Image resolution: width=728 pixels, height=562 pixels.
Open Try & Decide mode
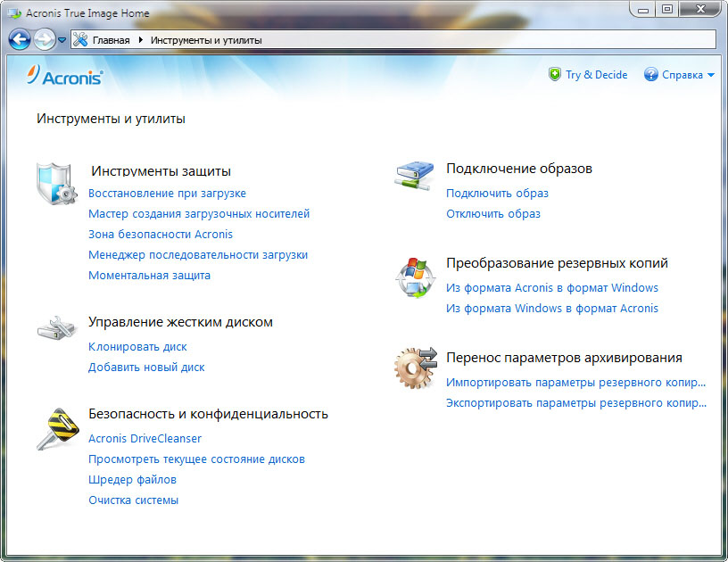click(588, 75)
